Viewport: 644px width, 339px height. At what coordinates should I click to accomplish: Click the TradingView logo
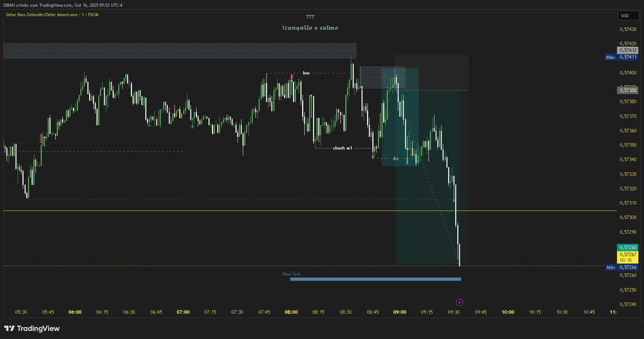[x=32, y=328]
